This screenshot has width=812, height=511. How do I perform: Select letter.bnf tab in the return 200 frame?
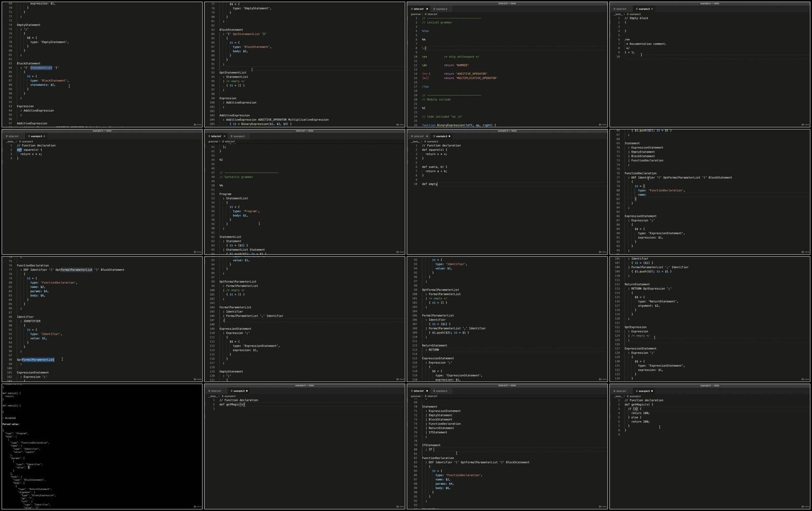(621, 391)
